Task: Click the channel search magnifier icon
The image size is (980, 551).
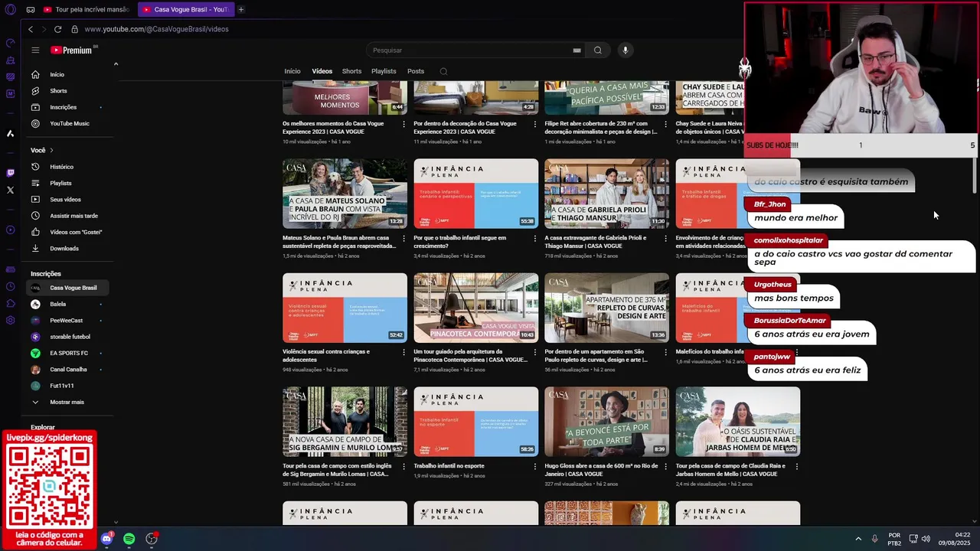Action: (x=443, y=71)
